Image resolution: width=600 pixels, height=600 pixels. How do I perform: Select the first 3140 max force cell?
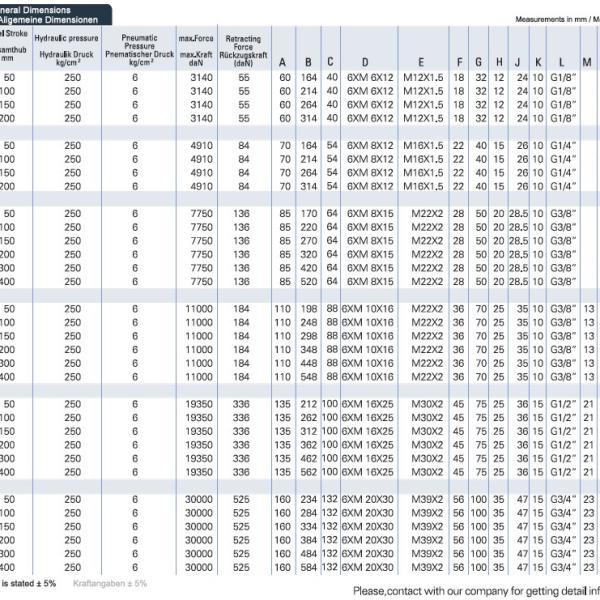point(201,78)
